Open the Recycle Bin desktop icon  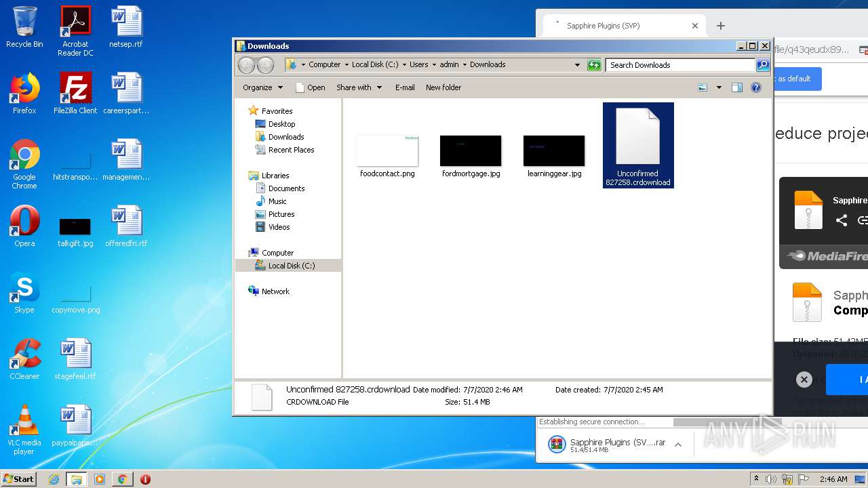tap(24, 27)
